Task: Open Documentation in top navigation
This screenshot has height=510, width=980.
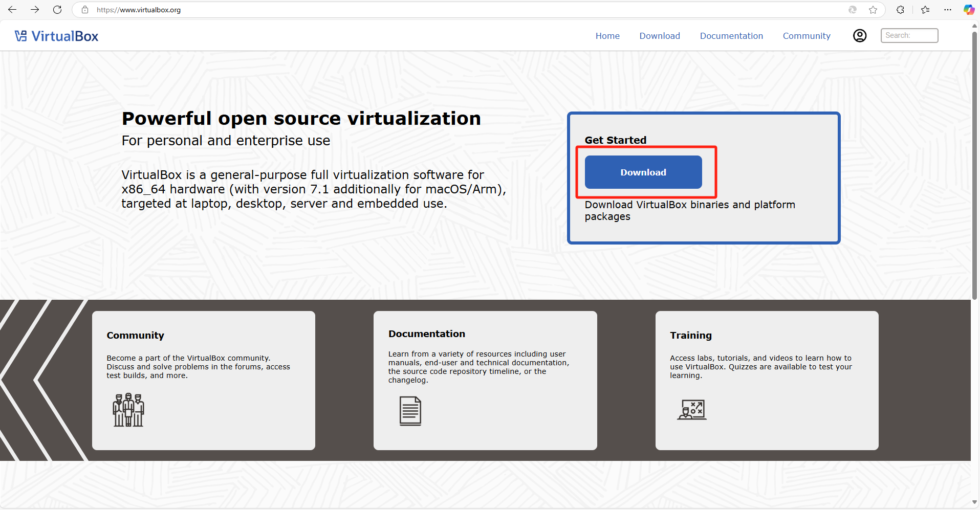Action: pos(731,36)
